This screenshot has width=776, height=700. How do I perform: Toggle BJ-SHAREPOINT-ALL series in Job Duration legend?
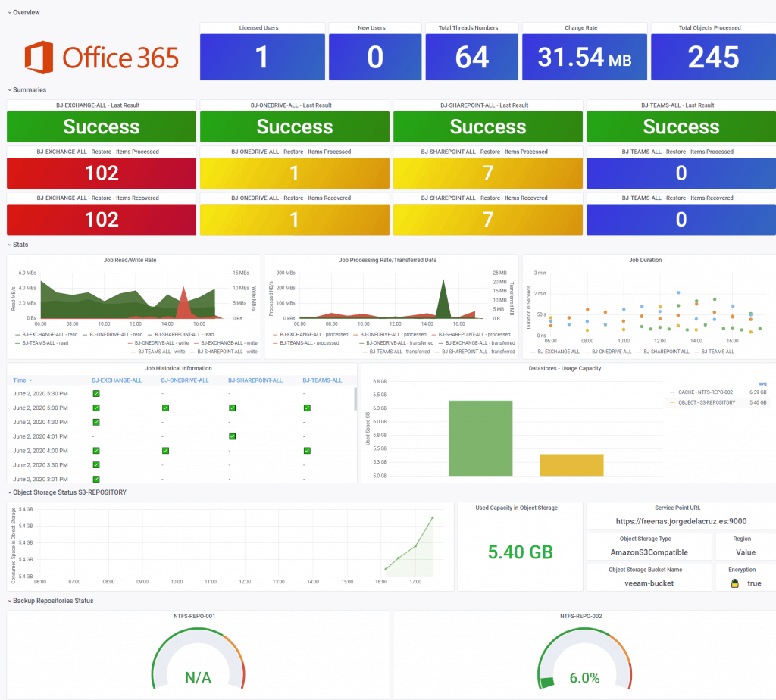click(665, 352)
